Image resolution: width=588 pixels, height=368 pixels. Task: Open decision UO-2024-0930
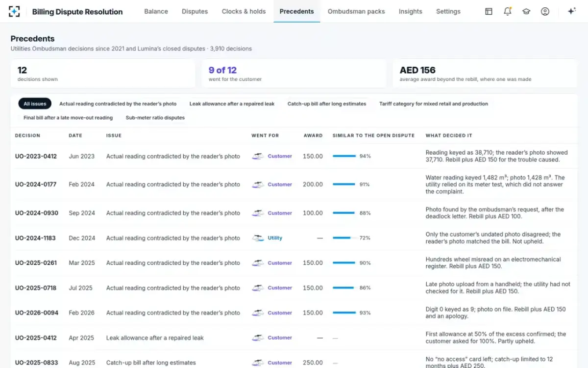pyautogui.click(x=37, y=213)
